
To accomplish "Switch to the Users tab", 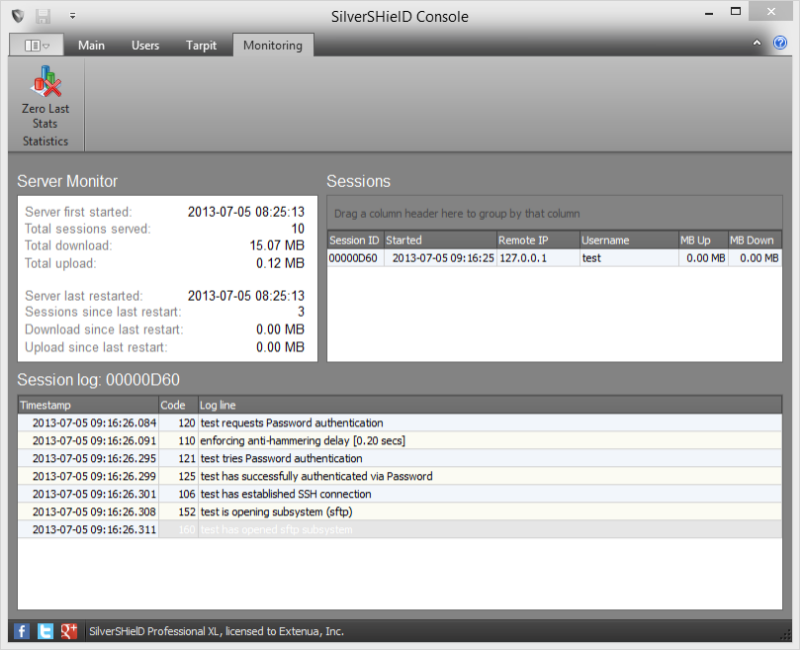I will click(x=145, y=45).
